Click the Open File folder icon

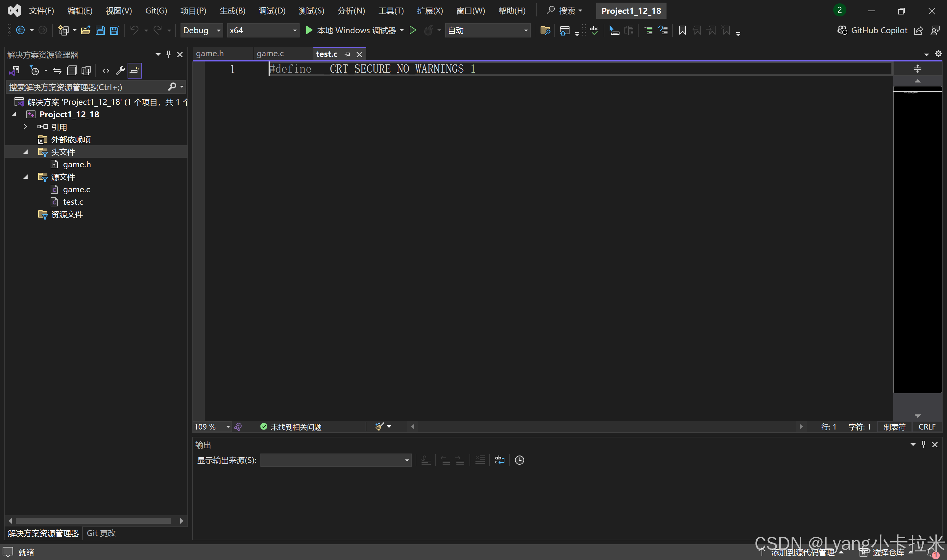point(86,30)
